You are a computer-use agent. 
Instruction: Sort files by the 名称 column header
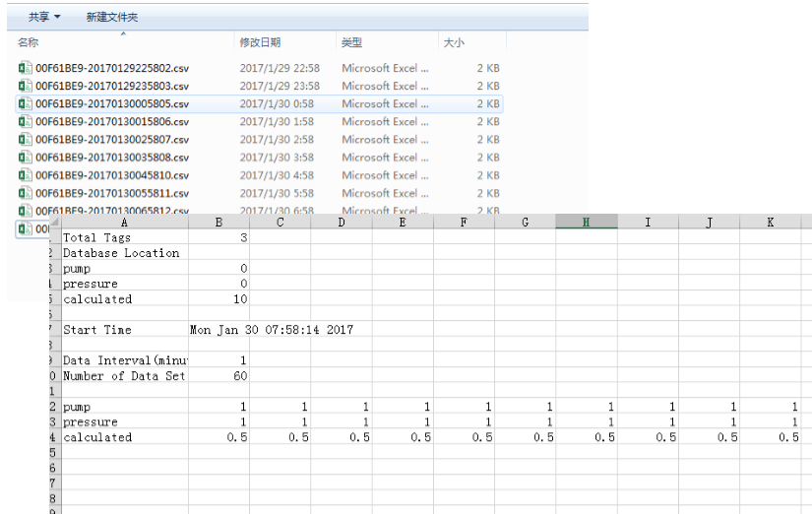tap(29, 42)
